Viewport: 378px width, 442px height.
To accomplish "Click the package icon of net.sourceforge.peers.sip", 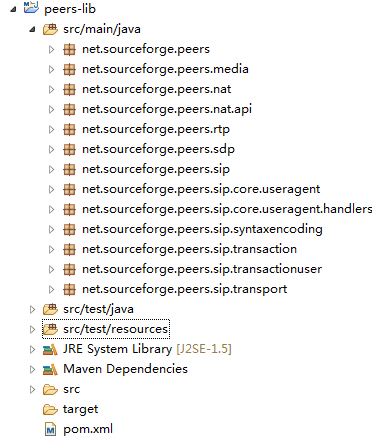I will [x=69, y=170].
